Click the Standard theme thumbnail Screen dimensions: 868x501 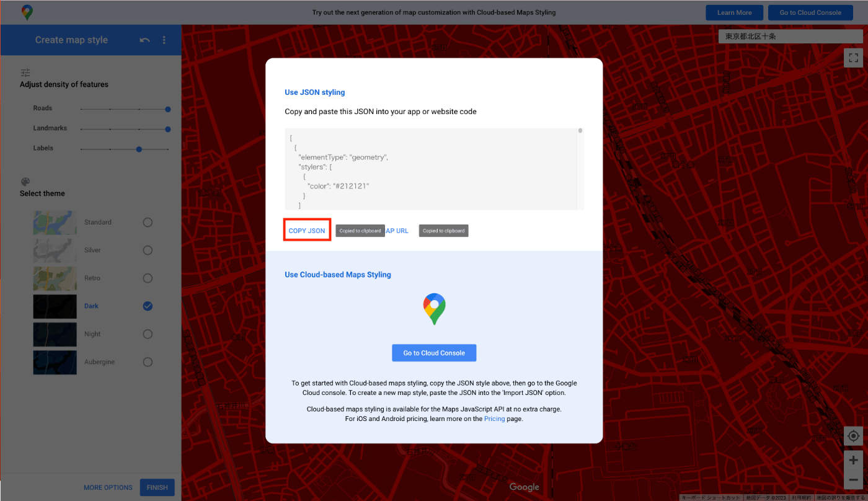(x=55, y=222)
